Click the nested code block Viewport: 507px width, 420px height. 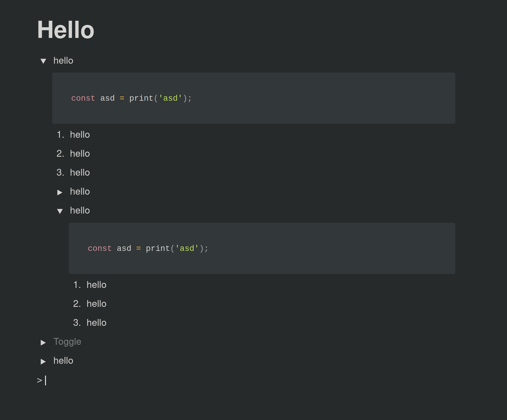point(262,248)
